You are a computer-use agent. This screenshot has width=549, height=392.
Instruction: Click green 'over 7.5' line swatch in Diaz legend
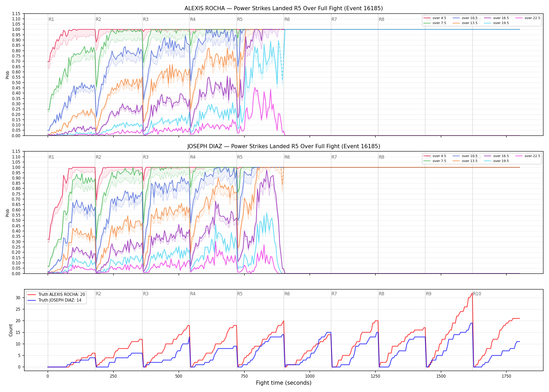click(427, 161)
